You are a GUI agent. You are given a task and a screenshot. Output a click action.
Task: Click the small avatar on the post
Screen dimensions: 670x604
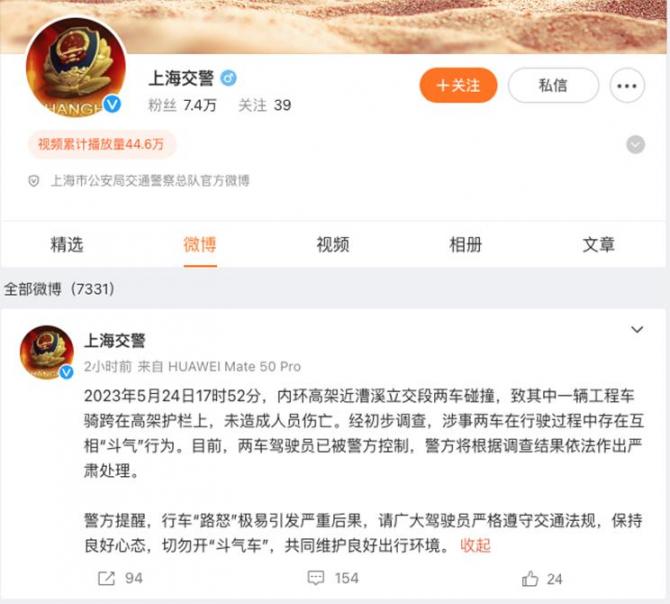pos(47,352)
